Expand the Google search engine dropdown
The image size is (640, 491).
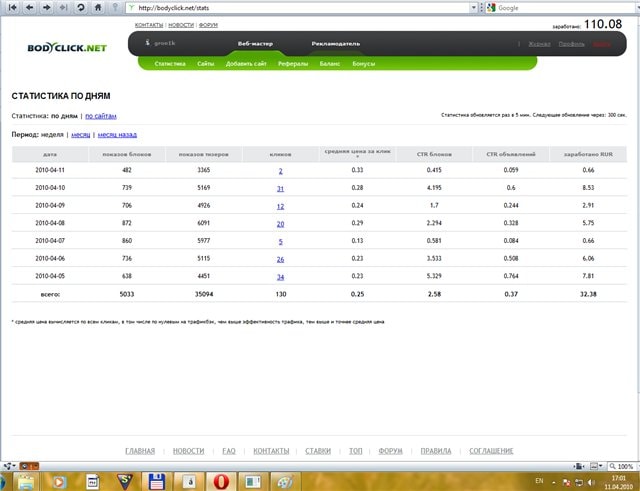(x=491, y=7)
